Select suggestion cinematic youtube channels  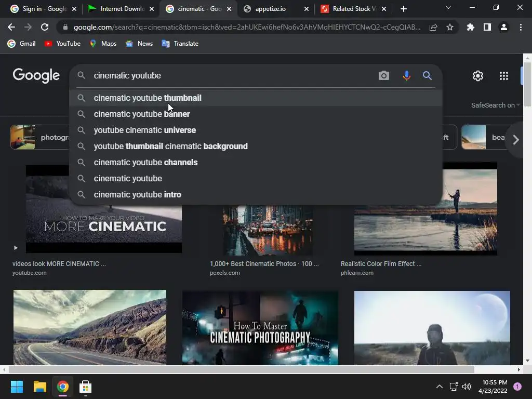point(256,162)
